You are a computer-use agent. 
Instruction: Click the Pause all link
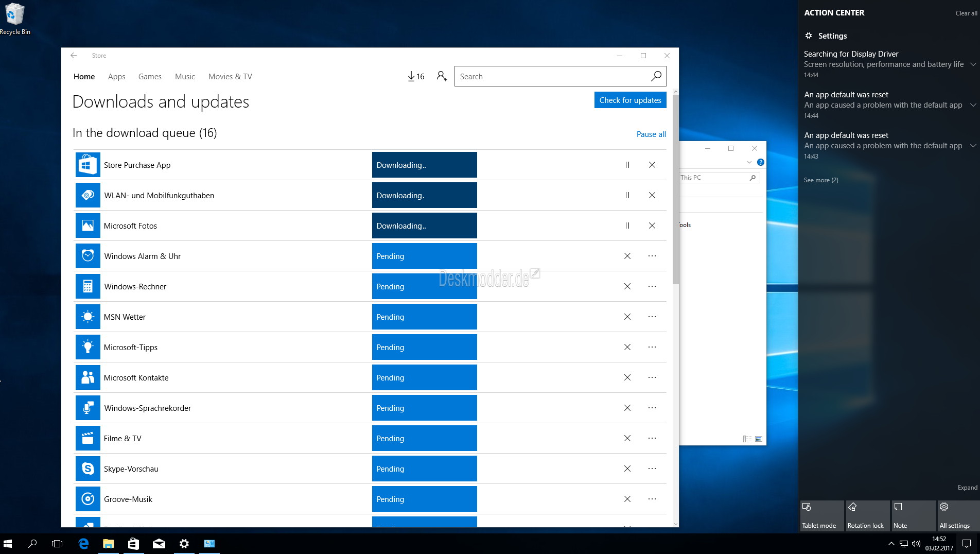651,134
